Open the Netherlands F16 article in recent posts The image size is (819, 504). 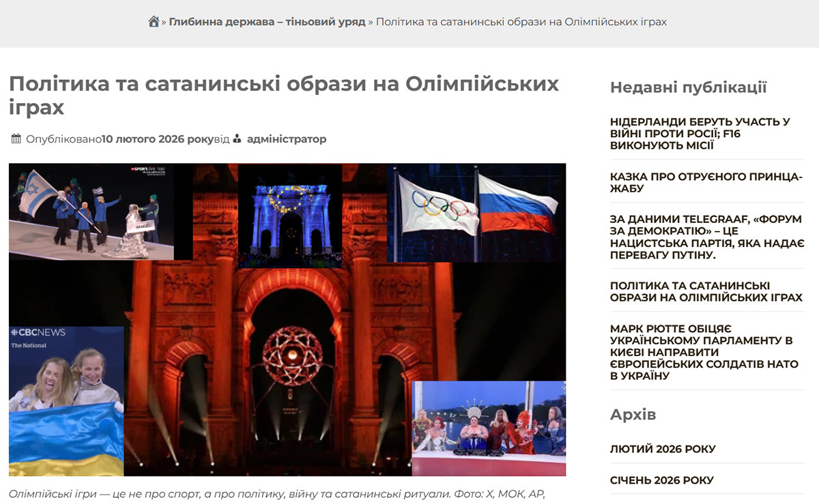point(700,134)
